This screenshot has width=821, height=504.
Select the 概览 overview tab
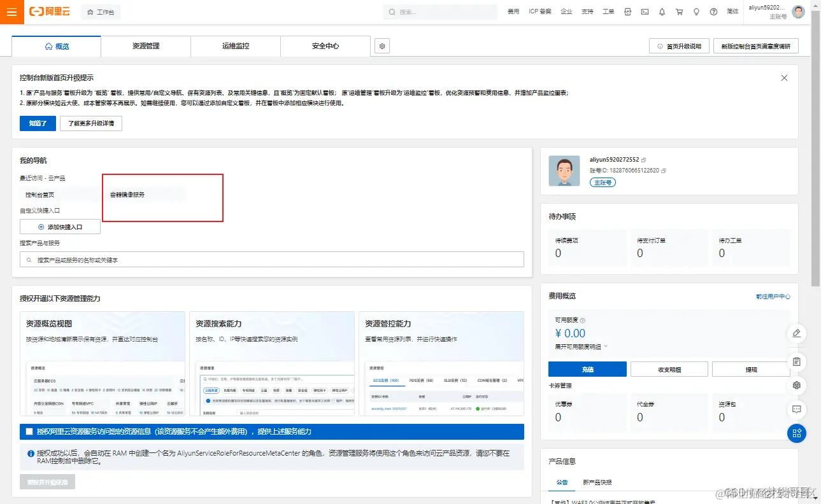56,46
